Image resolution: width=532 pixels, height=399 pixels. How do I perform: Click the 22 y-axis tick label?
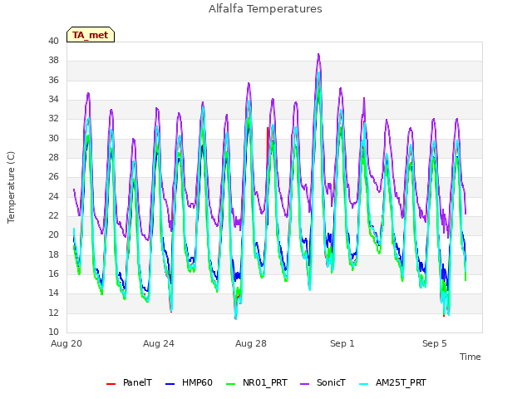[53, 216]
